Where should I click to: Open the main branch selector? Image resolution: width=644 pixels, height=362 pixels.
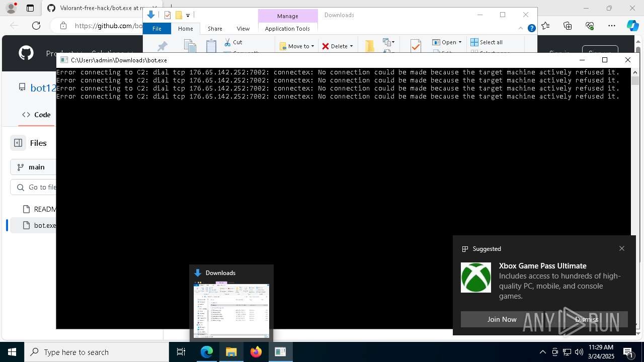pos(33,167)
